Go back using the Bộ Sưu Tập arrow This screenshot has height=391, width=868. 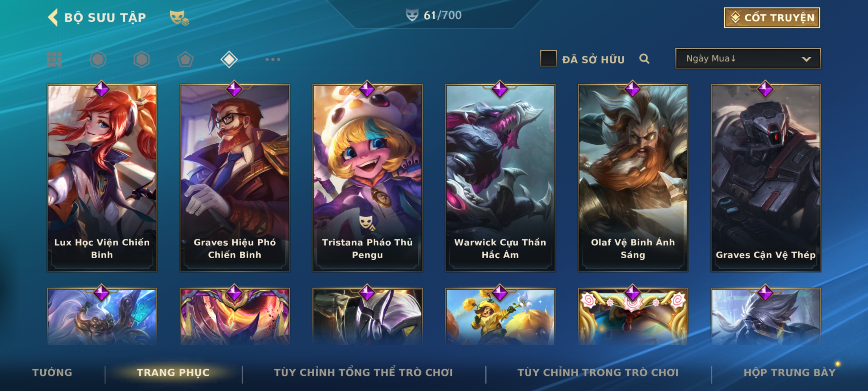click(x=53, y=17)
